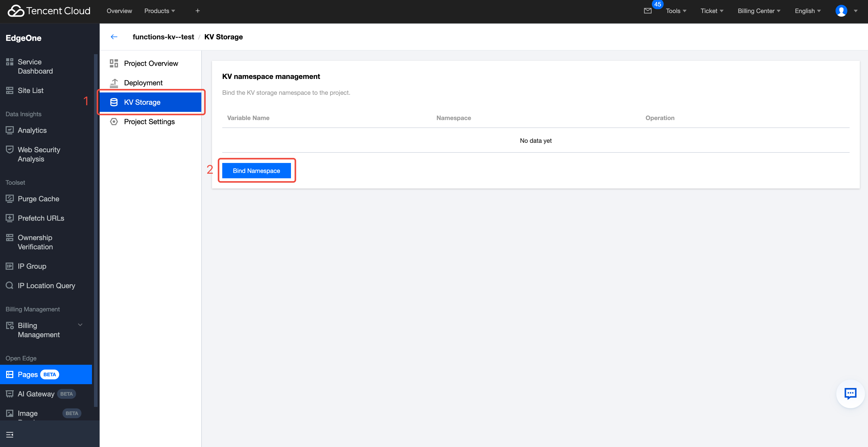Select the KV Storage icon in project menu
868x447 pixels.
tap(114, 102)
